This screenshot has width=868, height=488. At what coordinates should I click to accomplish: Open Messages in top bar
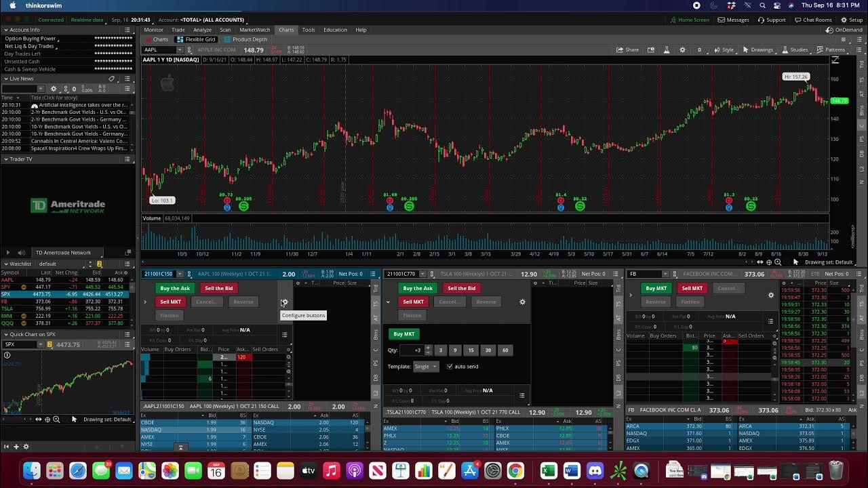(x=733, y=20)
